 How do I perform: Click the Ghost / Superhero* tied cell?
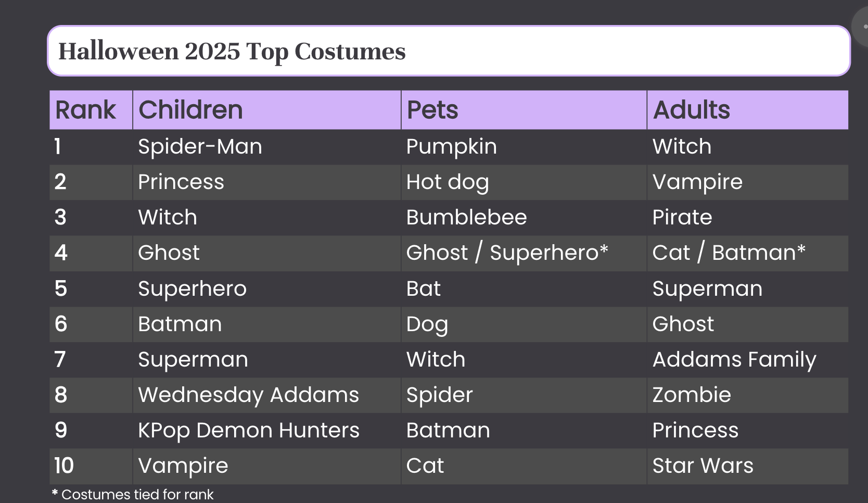524,253
